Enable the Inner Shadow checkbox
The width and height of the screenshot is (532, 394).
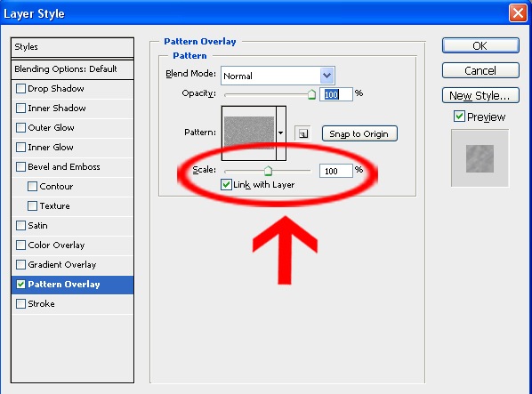tap(21, 109)
